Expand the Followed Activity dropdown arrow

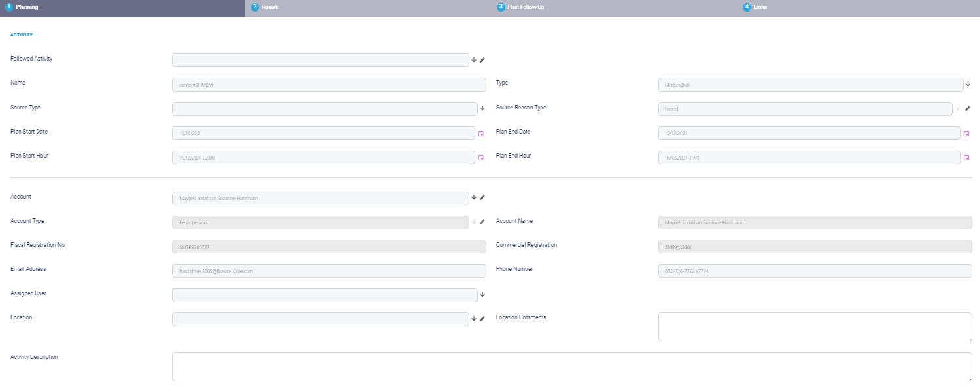click(x=474, y=60)
